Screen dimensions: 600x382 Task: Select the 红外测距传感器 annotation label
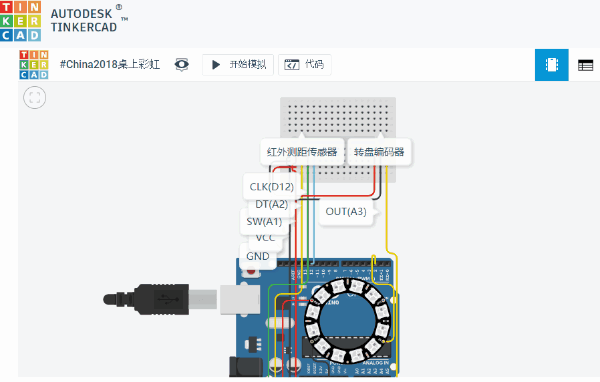[x=302, y=152]
